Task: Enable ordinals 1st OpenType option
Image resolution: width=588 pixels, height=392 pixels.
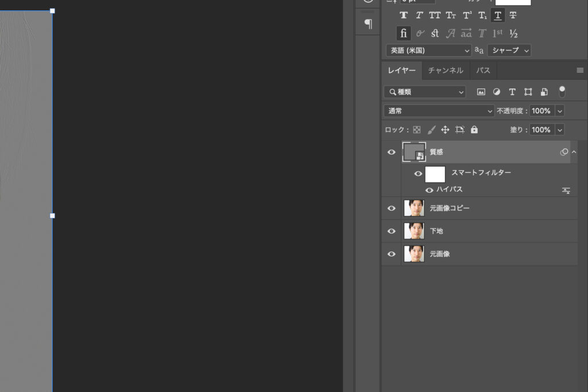Action: pos(498,33)
